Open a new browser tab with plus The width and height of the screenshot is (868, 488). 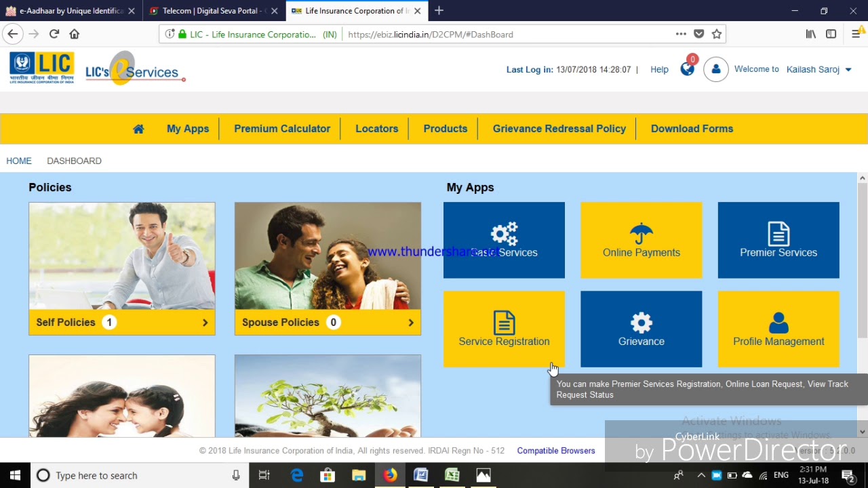click(x=439, y=10)
